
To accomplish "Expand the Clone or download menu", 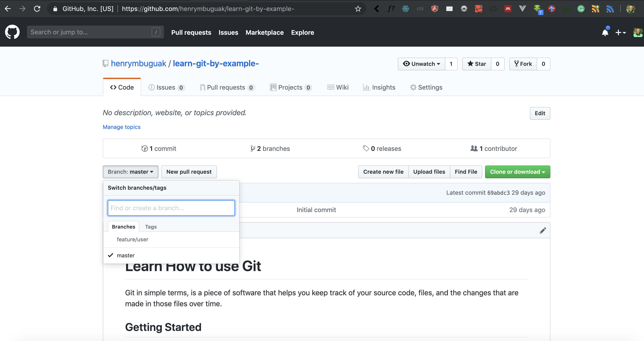I will pos(517,172).
